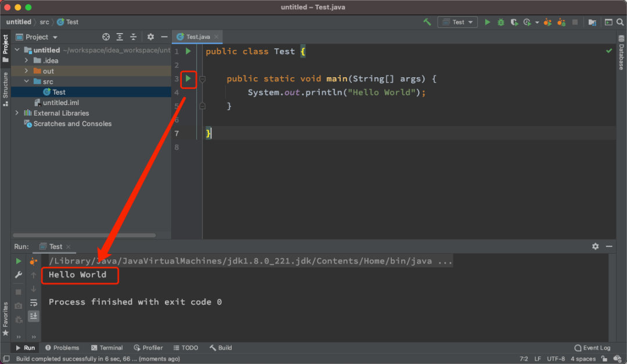Click the run gutter arrow on line 1
Screen dimensions: 627x364
coord(188,51)
